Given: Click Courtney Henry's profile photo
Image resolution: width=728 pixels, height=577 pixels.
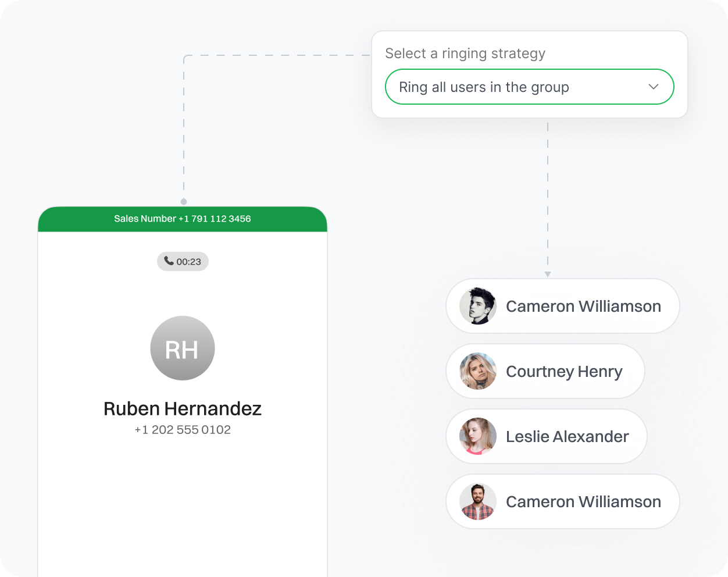Looking at the screenshot, I should click(478, 371).
